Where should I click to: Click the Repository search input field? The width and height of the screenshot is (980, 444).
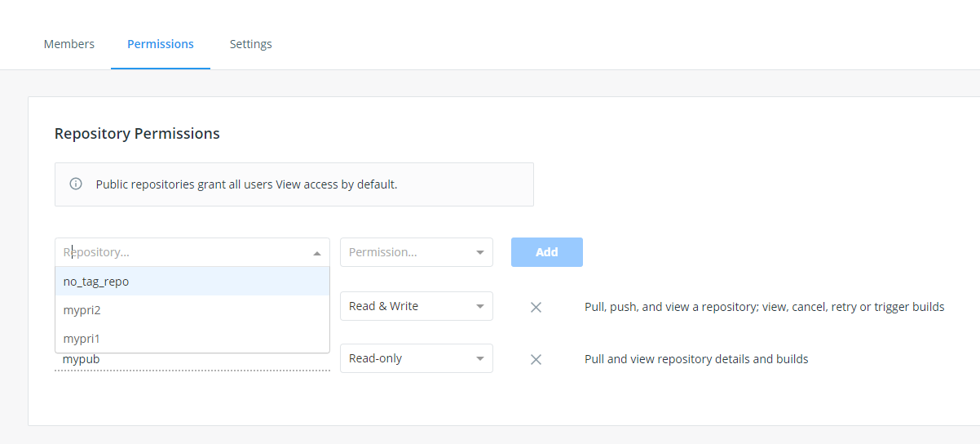click(x=183, y=253)
